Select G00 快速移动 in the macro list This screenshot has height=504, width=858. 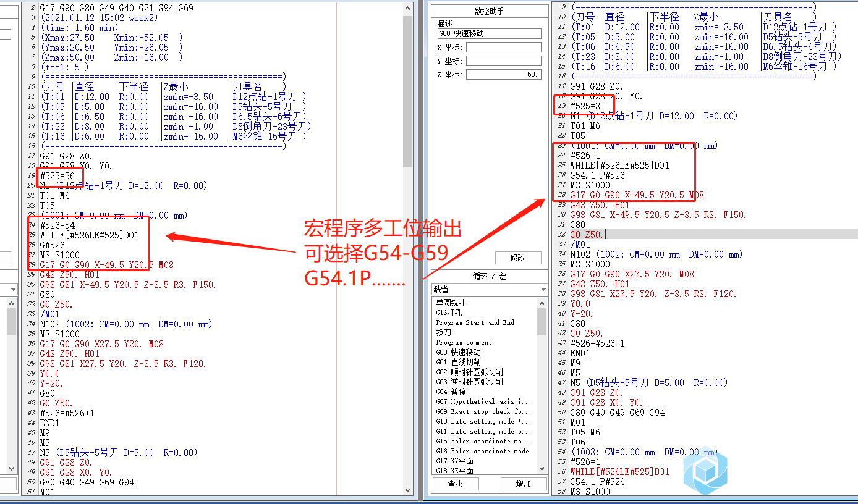click(460, 352)
